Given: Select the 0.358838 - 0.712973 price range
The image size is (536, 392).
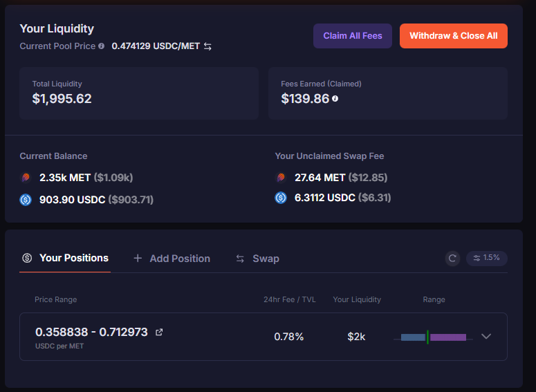Looking at the screenshot, I should 91,332.
